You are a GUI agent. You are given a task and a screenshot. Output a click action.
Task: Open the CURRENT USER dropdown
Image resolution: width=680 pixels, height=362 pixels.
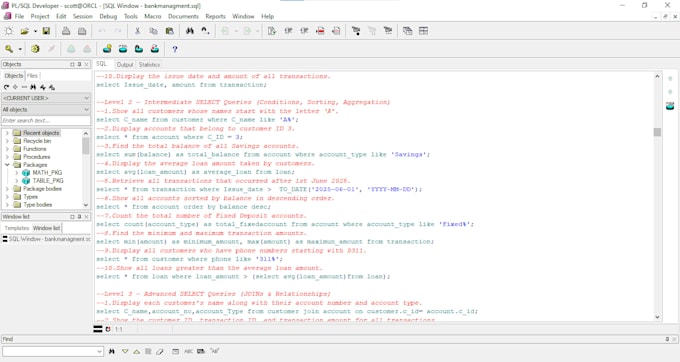(86, 98)
